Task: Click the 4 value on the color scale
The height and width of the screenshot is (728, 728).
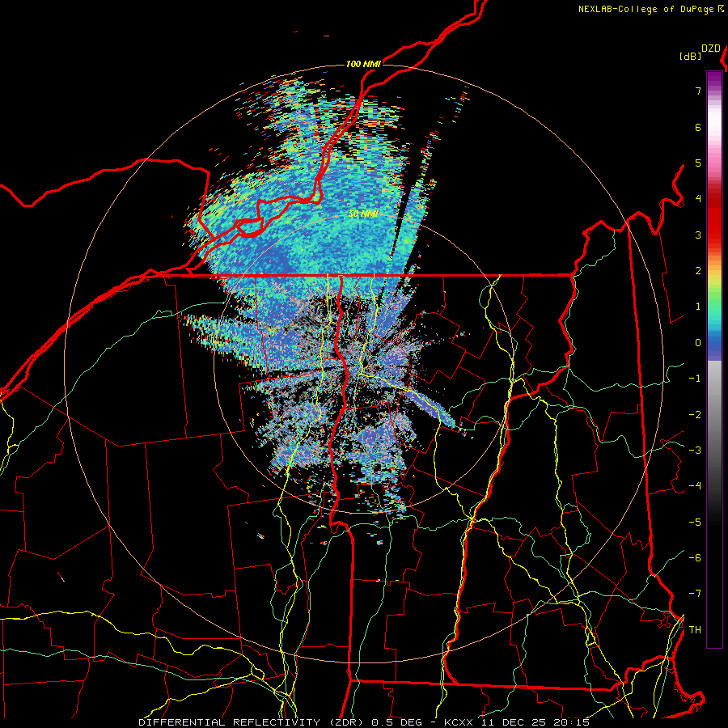Action: 698,199
